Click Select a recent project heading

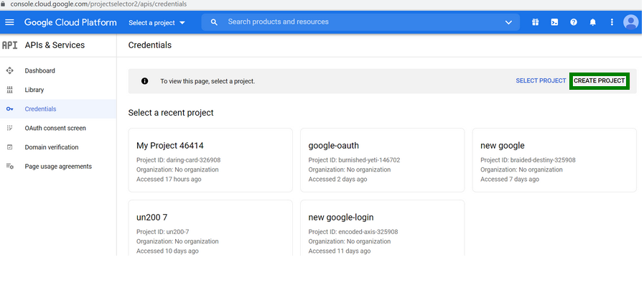171,113
